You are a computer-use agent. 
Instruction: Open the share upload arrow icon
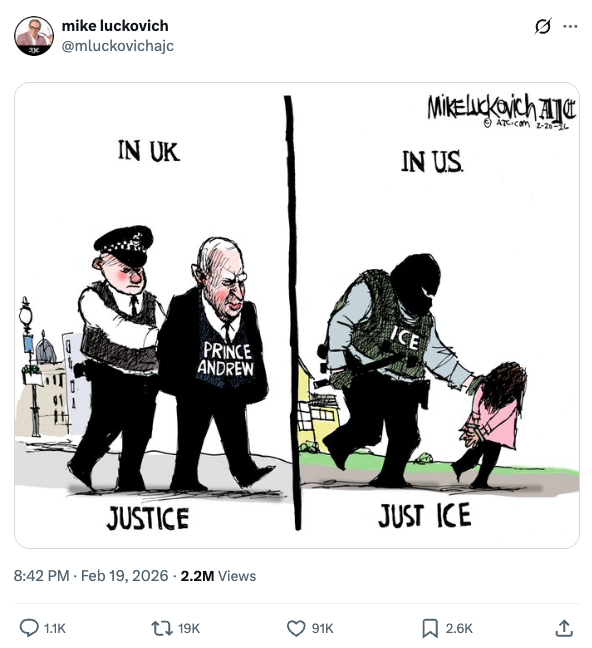click(x=564, y=628)
